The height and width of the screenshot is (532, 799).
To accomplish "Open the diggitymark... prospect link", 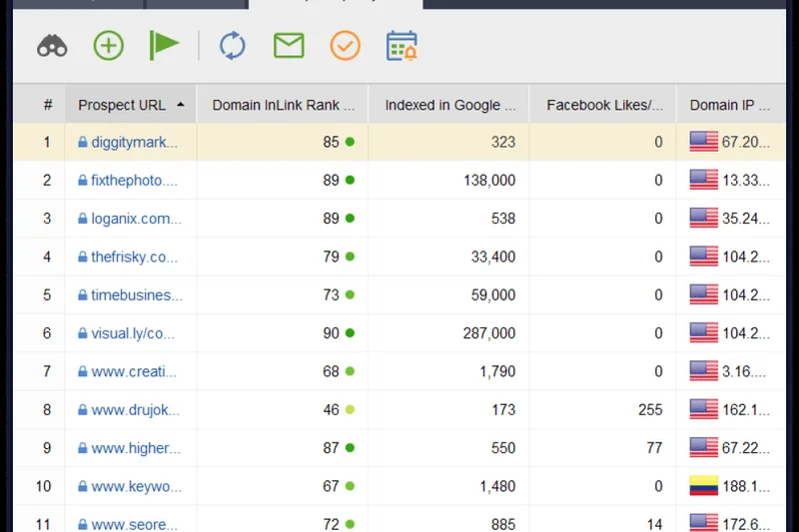I will pyautogui.click(x=135, y=142).
